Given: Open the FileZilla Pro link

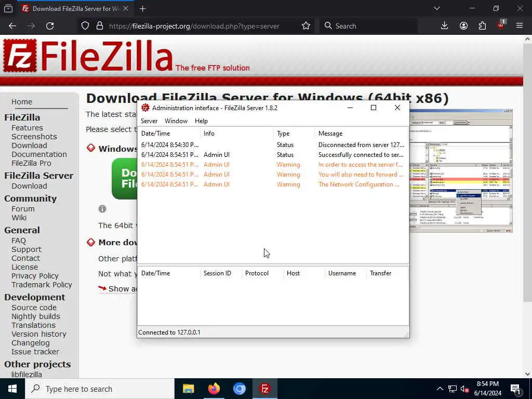Looking at the screenshot, I should pyautogui.click(x=31, y=163).
